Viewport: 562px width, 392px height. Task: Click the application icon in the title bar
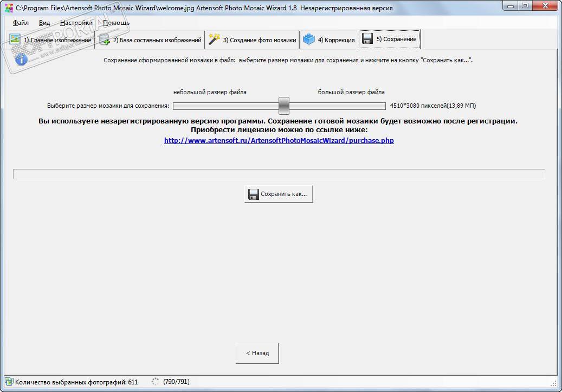9,8
